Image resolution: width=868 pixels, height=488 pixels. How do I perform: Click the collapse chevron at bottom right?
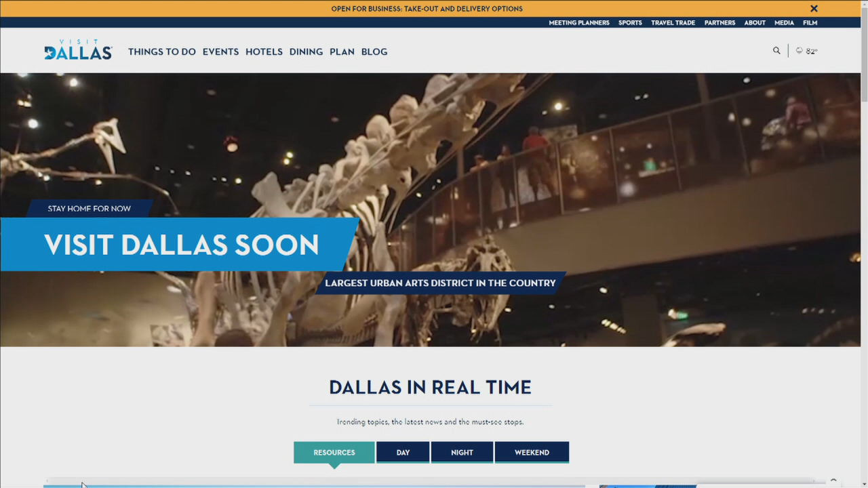pyautogui.click(x=833, y=481)
